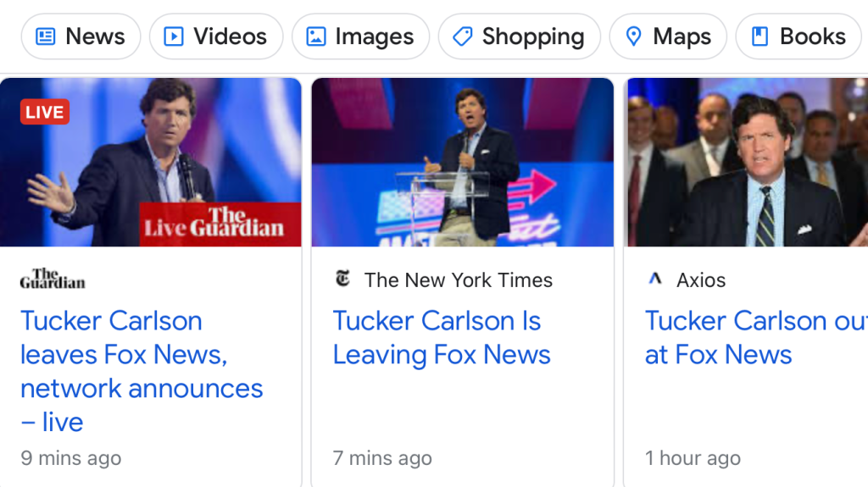This screenshot has height=487, width=868.
Task: Click the Books icon
Action: click(759, 36)
